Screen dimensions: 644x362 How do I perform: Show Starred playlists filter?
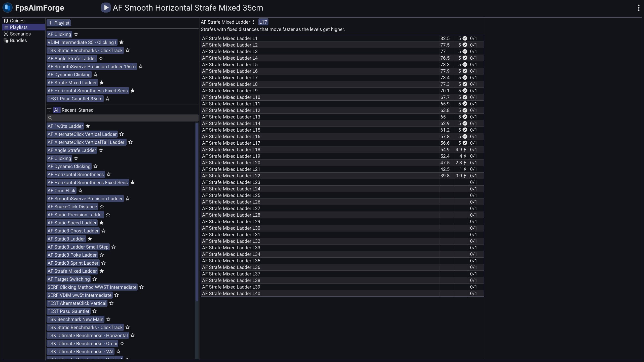coord(86,110)
